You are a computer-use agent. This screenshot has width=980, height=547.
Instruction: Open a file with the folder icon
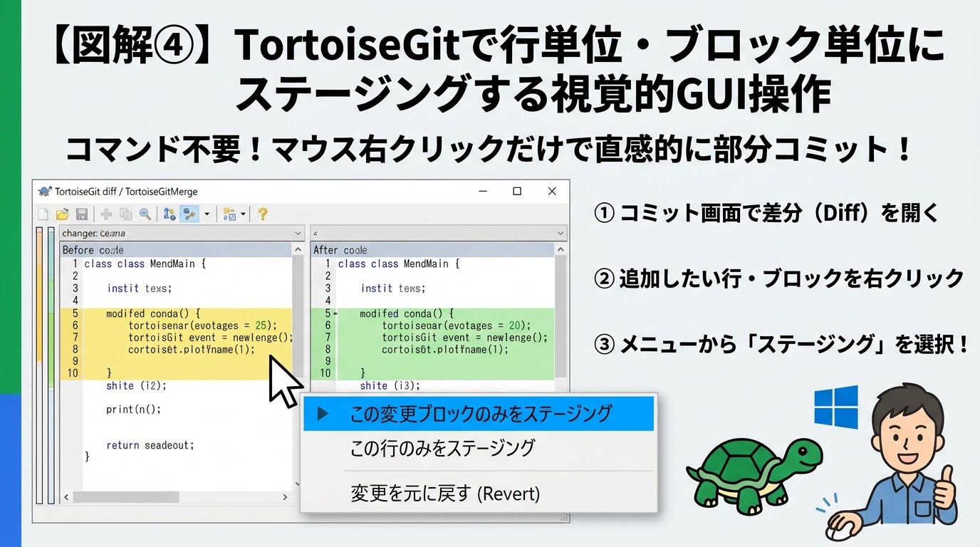coord(63,214)
